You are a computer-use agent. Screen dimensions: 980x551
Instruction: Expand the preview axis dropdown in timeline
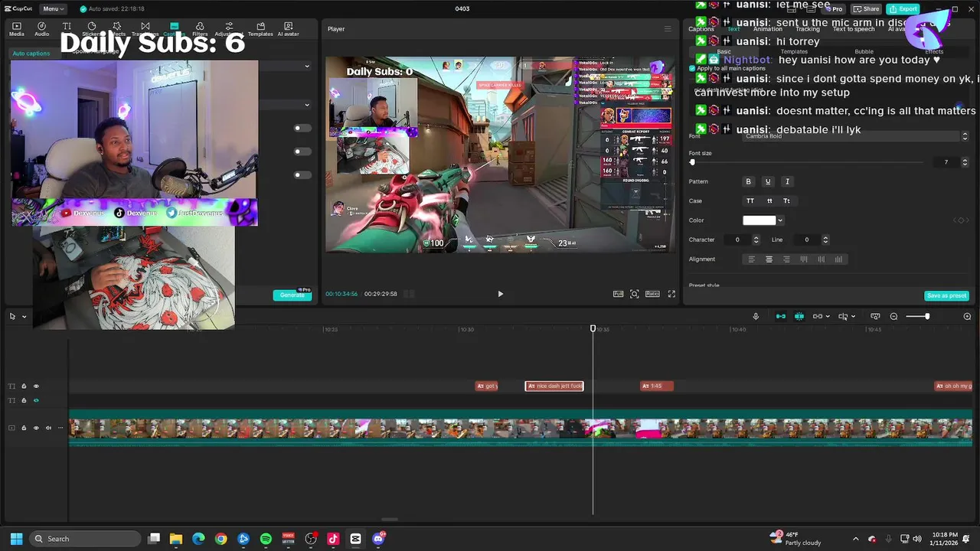[x=854, y=316]
